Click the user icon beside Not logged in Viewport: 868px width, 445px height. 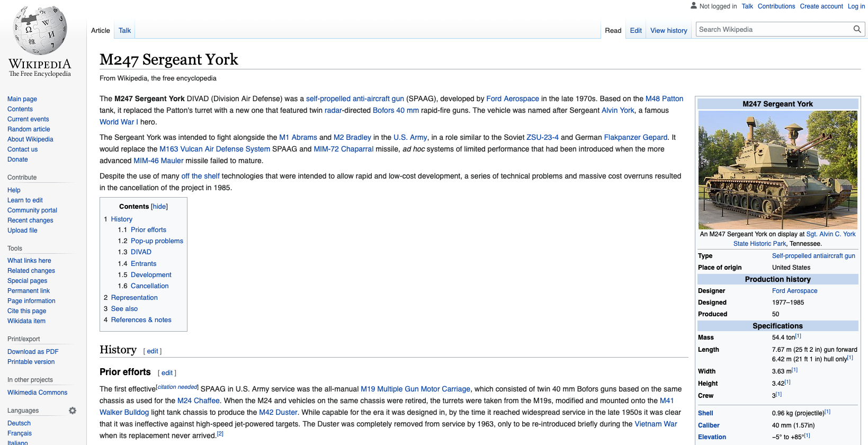point(694,6)
